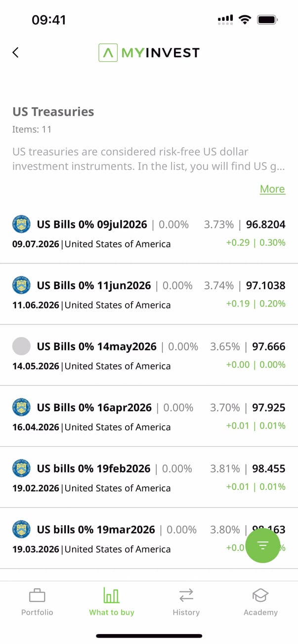
Task: Tap the MyInvest logo
Action: (x=149, y=52)
